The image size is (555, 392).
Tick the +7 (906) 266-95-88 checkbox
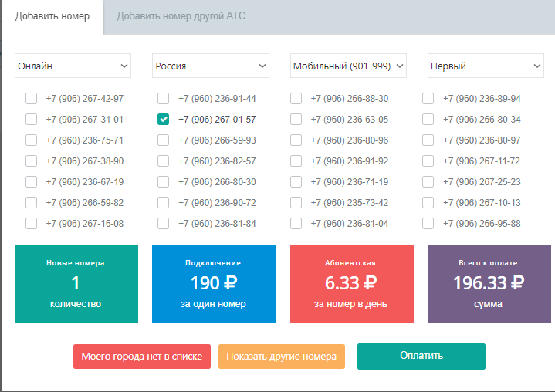pyautogui.click(x=428, y=224)
